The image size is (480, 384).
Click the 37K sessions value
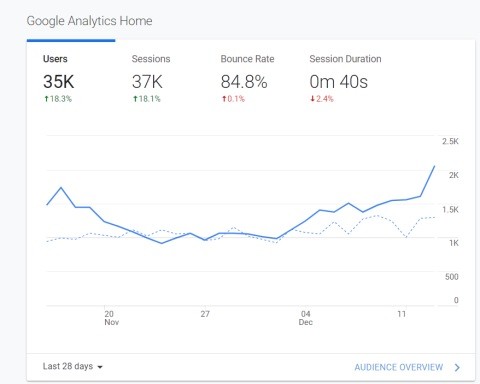coord(147,82)
